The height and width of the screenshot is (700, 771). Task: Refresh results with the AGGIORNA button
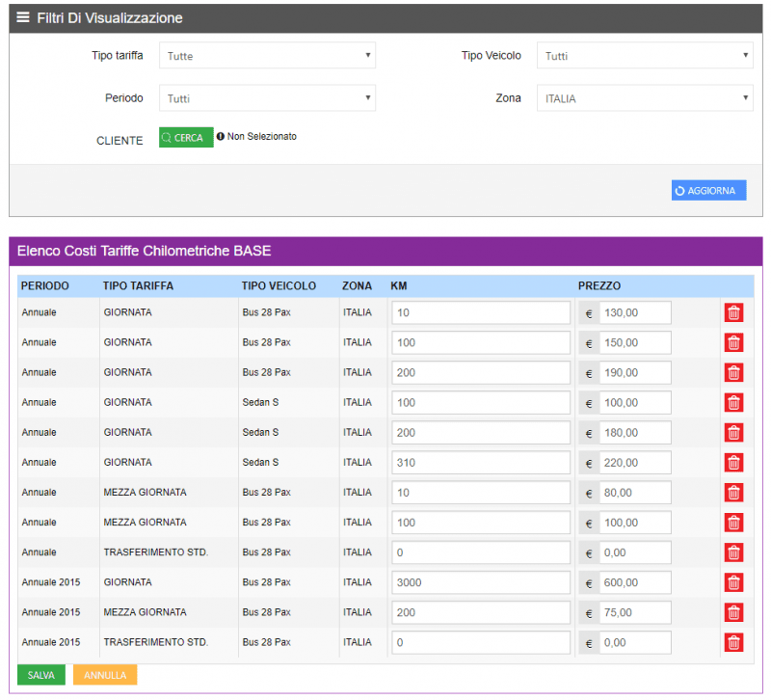pyautogui.click(x=708, y=190)
